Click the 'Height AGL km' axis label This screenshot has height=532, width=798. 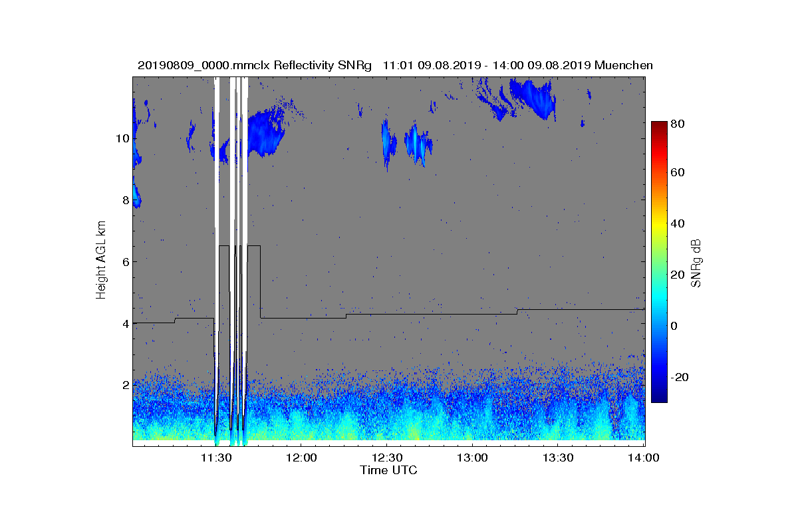[x=101, y=261]
